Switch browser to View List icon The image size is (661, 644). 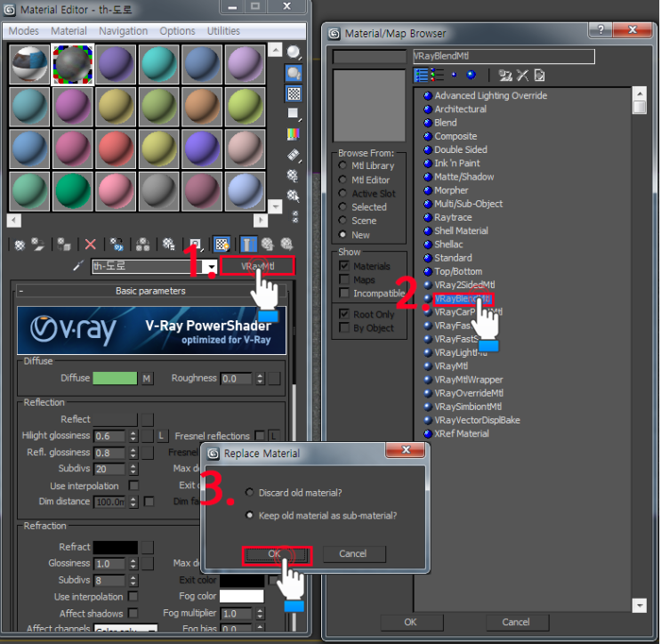tap(421, 76)
